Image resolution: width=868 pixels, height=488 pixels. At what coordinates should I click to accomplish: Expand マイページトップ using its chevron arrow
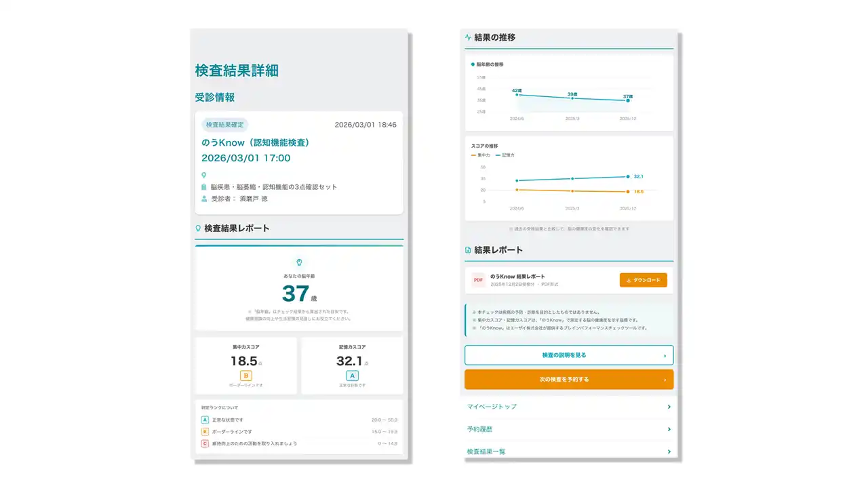coord(669,407)
